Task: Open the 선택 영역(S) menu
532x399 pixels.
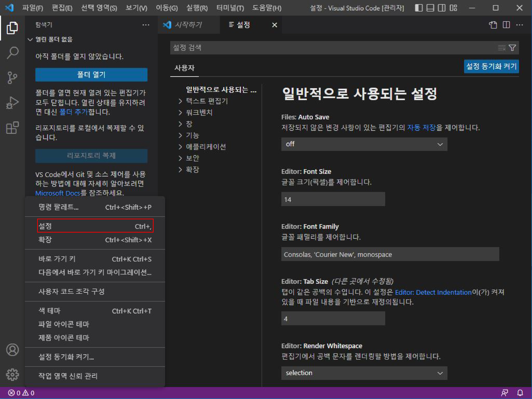Action: coord(99,8)
